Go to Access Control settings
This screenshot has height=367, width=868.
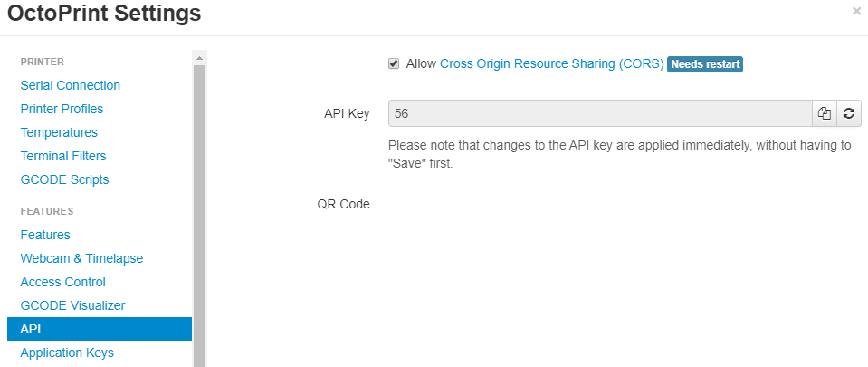(x=63, y=282)
